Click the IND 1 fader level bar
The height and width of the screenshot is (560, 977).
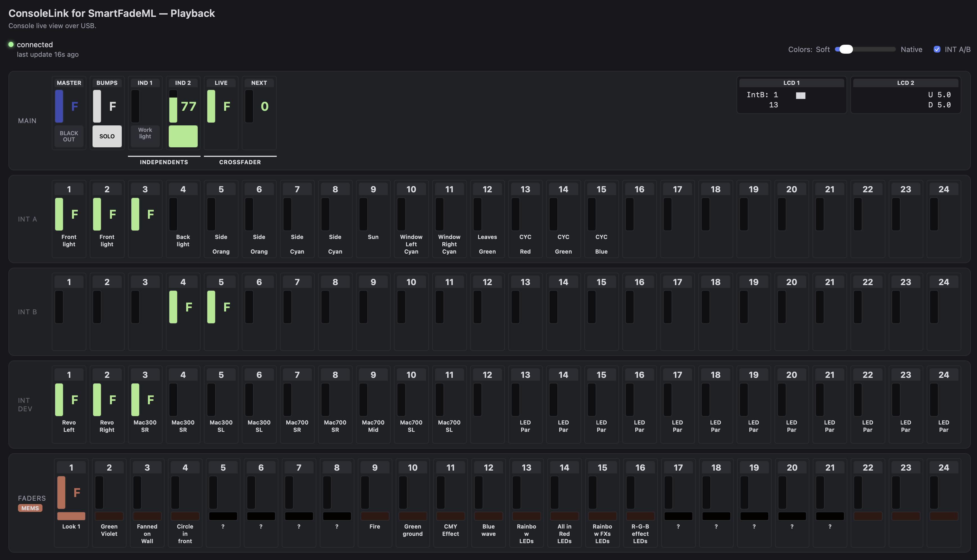point(135,106)
